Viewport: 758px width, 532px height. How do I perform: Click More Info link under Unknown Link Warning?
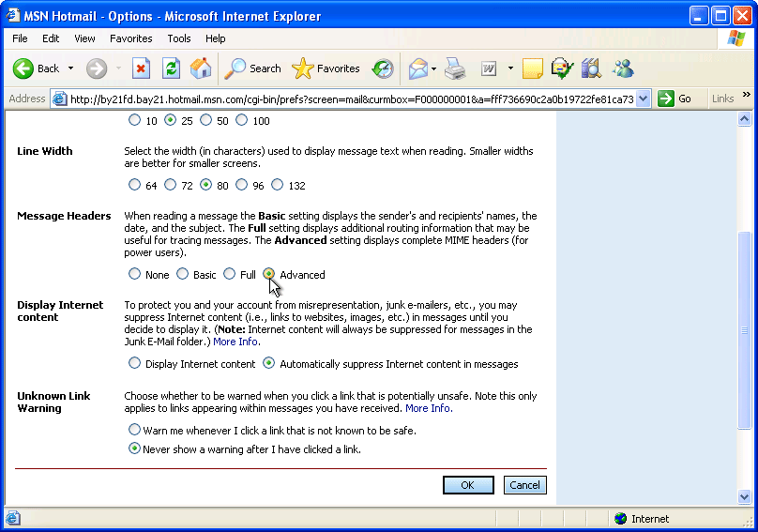pyautogui.click(x=428, y=408)
